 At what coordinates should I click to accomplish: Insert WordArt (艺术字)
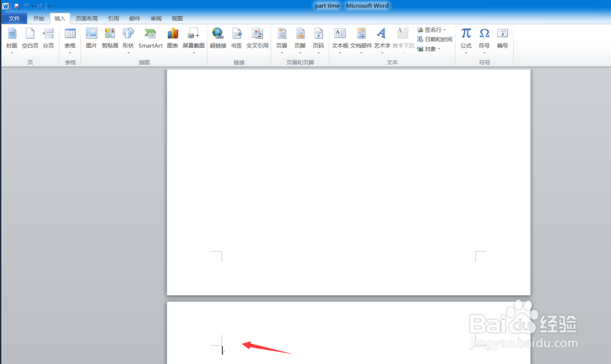tap(382, 40)
